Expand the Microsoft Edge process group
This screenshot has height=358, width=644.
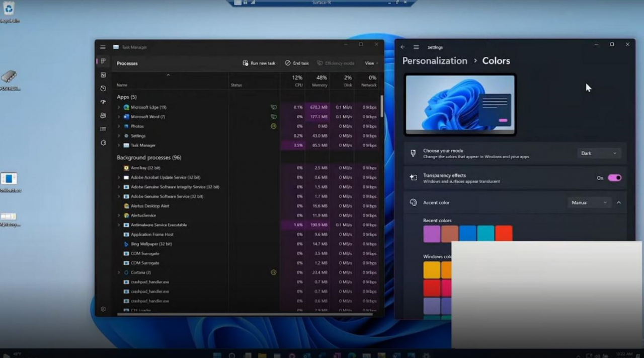click(x=119, y=107)
